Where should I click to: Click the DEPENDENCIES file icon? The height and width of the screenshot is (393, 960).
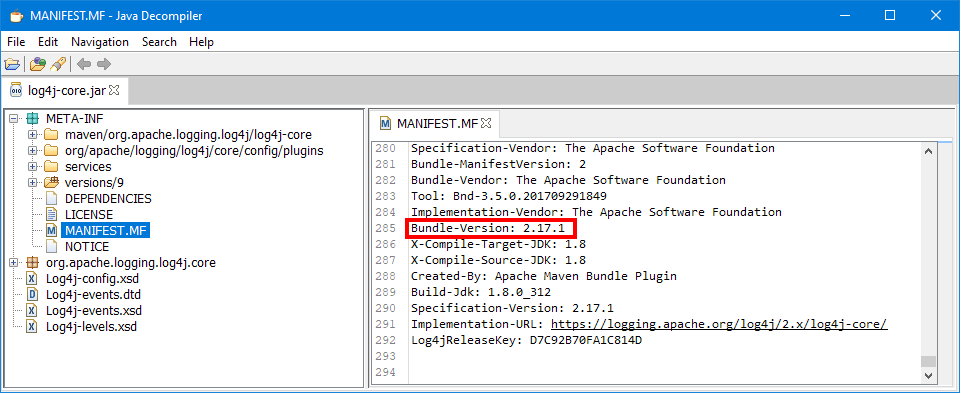coord(51,198)
